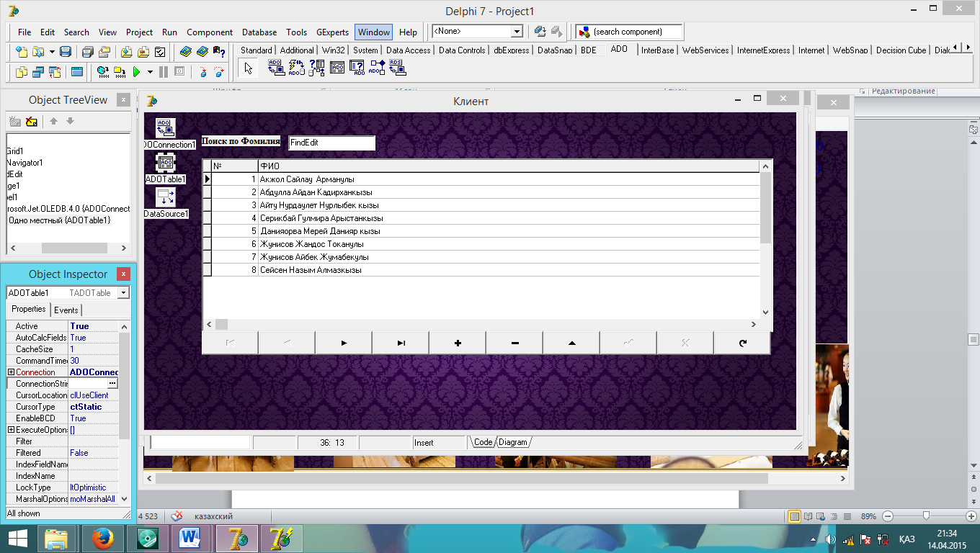Open the Project menu
The height and width of the screenshot is (553, 980).
click(139, 32)
